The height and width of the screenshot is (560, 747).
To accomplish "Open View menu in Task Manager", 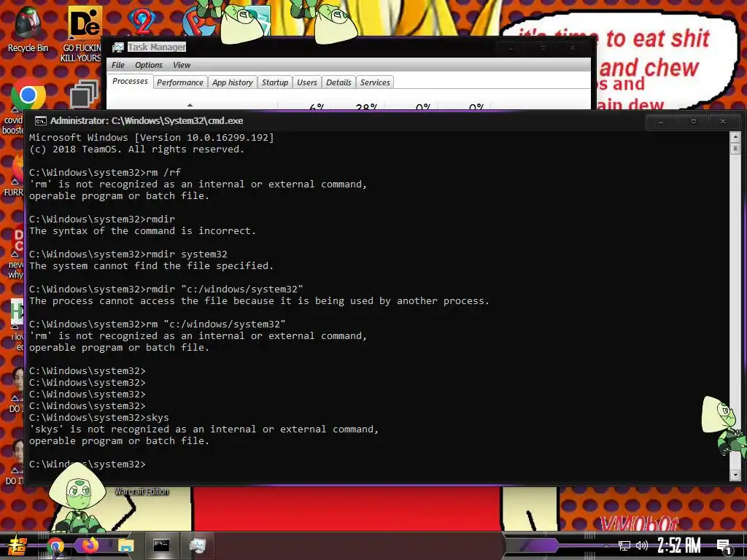I will [182, 65].
